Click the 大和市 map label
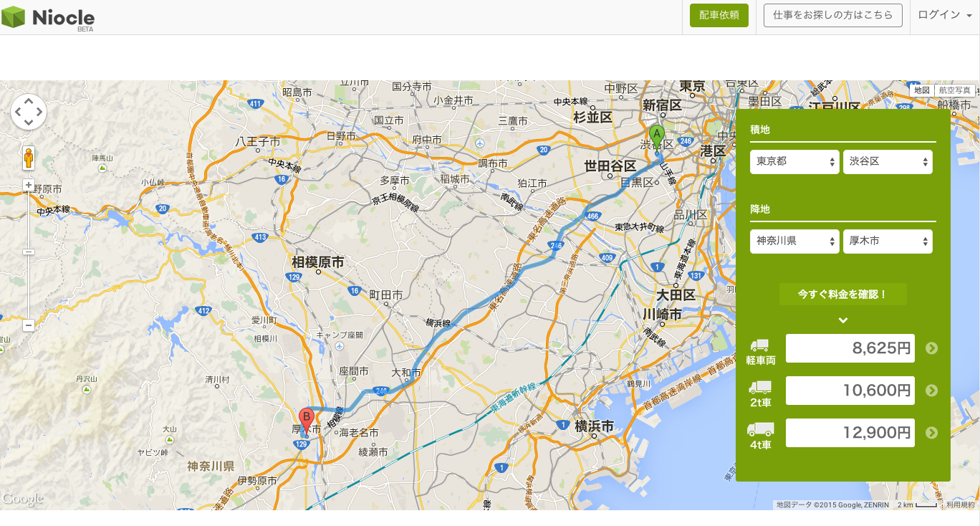This screenshot has width=980, height=526. pyautogui.click(x=408, y=373)
